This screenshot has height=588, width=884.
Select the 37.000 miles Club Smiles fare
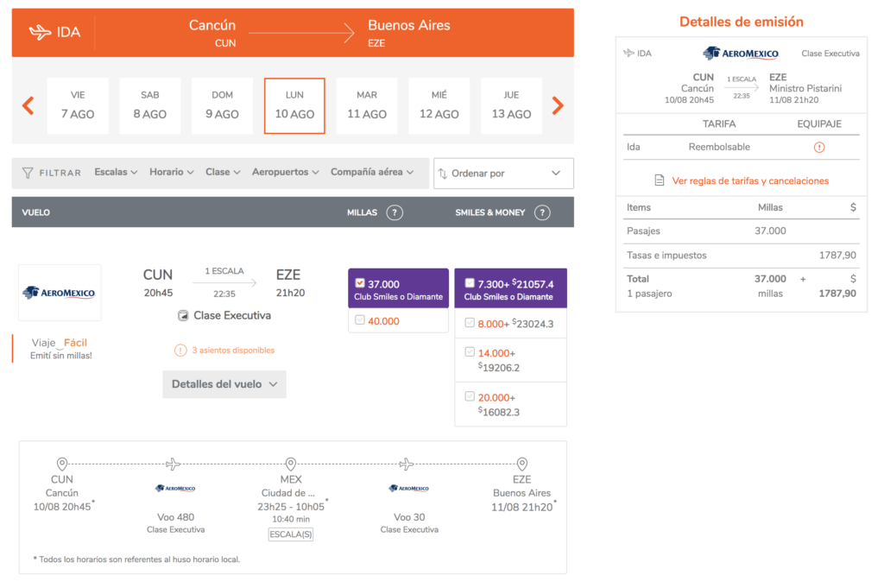pyautogui.click(x=398, y=288)
